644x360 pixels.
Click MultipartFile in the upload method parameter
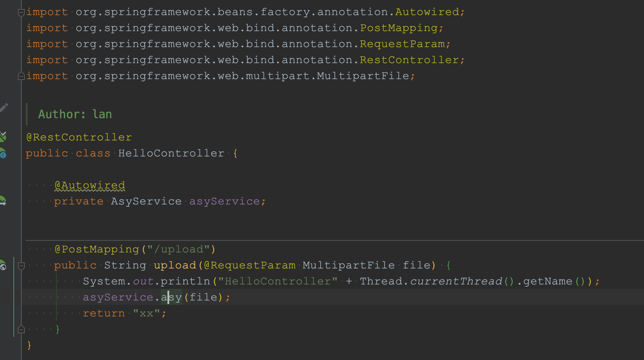349,265
